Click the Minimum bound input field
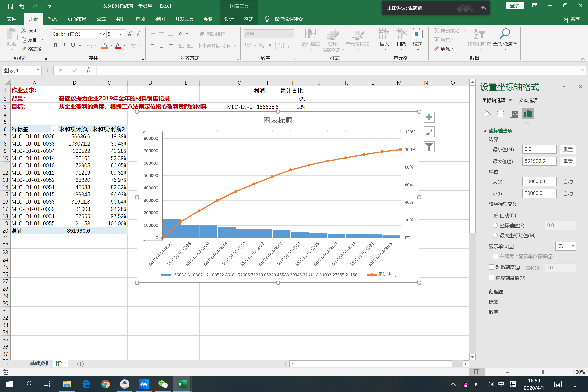The width and height of the screenshot is (588, 392). (539, 149)
